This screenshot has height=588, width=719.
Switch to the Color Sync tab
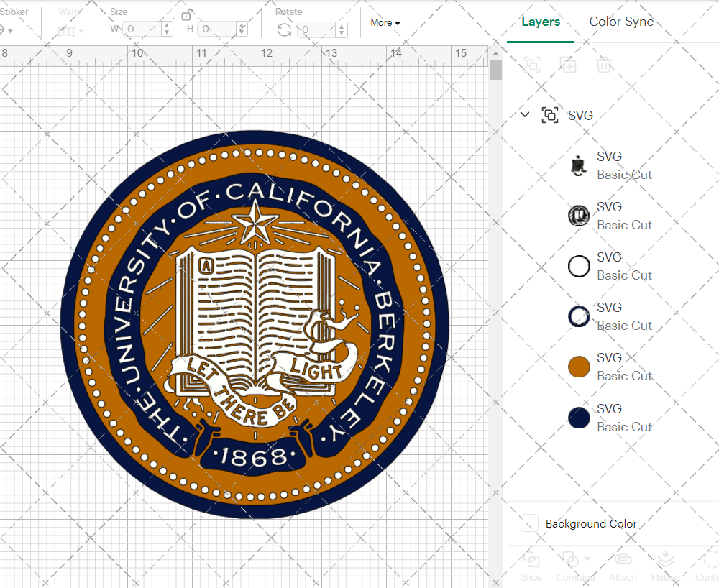[620, 22]
